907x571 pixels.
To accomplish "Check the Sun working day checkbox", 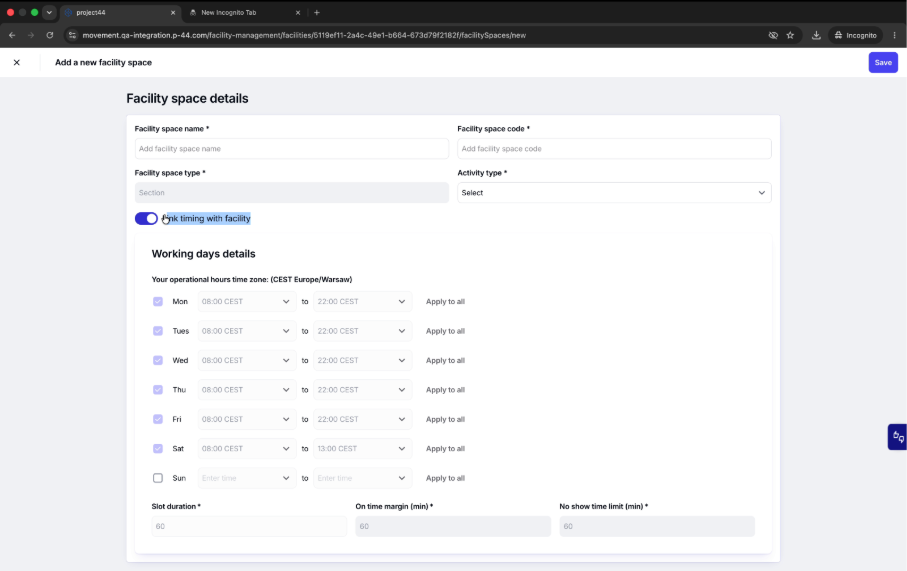I will [x=158, y=478].
